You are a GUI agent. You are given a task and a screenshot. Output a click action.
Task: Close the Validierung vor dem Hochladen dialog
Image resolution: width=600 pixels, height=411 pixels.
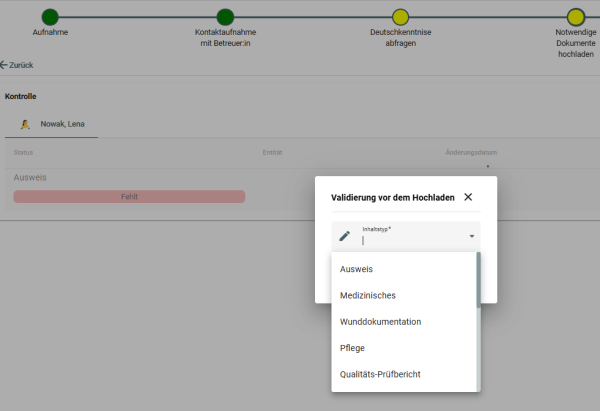pyautogui.click(x=468, y=198)
